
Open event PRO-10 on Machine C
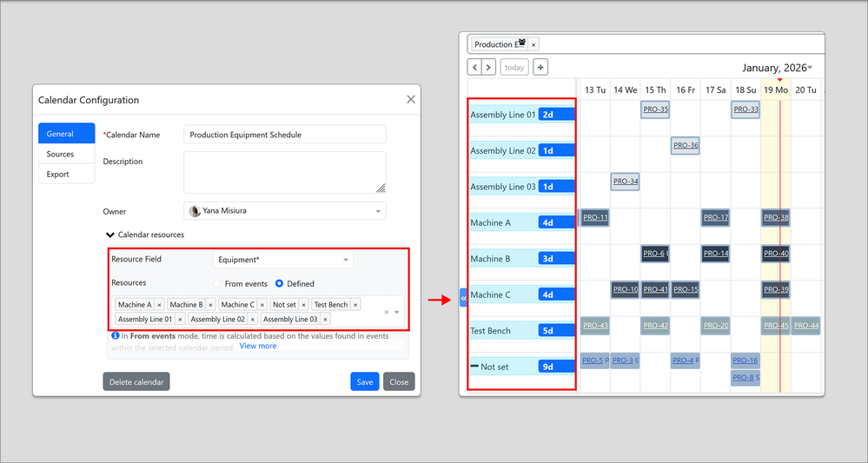(626, 289)
